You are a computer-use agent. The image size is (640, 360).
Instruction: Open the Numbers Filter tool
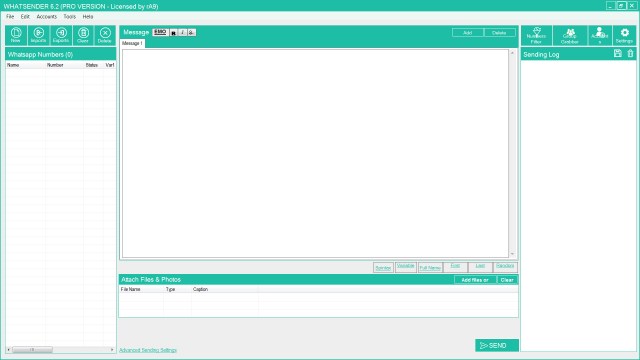click(536, 36)
